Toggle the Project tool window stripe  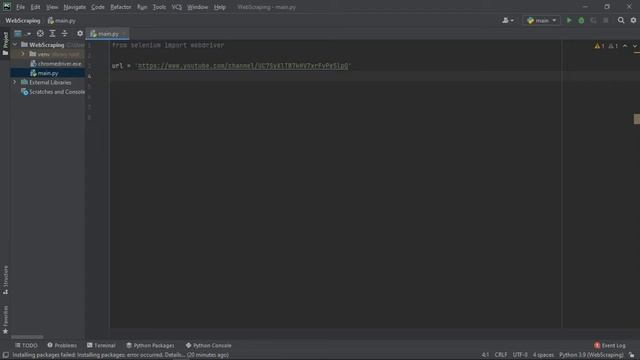pyautogui.click(x=5, y=43)
